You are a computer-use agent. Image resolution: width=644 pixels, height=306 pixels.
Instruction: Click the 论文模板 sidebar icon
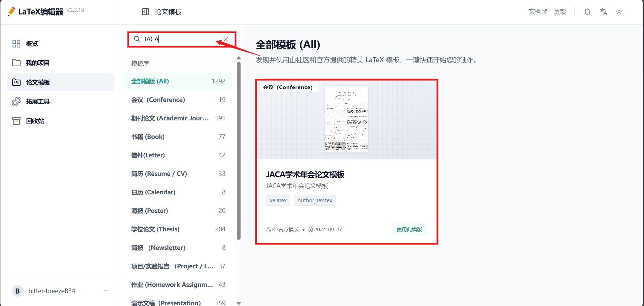pos(16,82)
